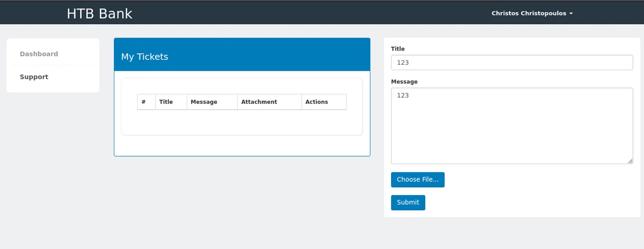Open Dashboard in the sidebar
The width and height of the screenshot is (644, 249).
tap(39, 54)
